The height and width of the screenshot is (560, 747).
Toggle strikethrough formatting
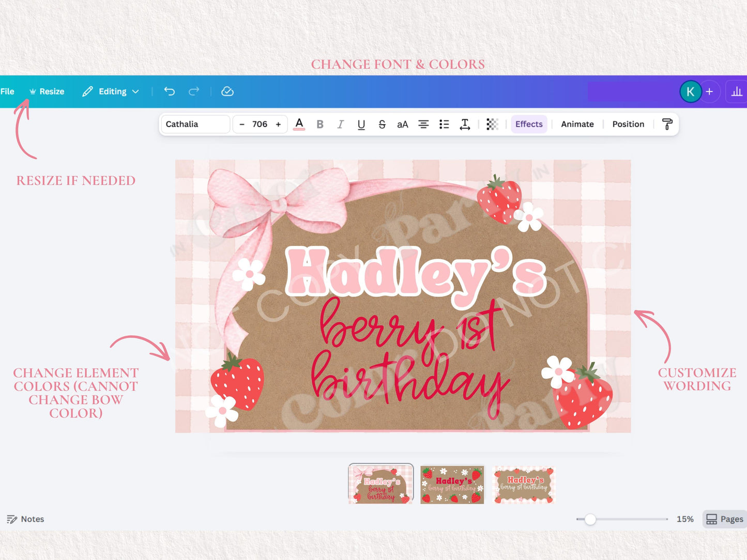click(x=382, y=124)
